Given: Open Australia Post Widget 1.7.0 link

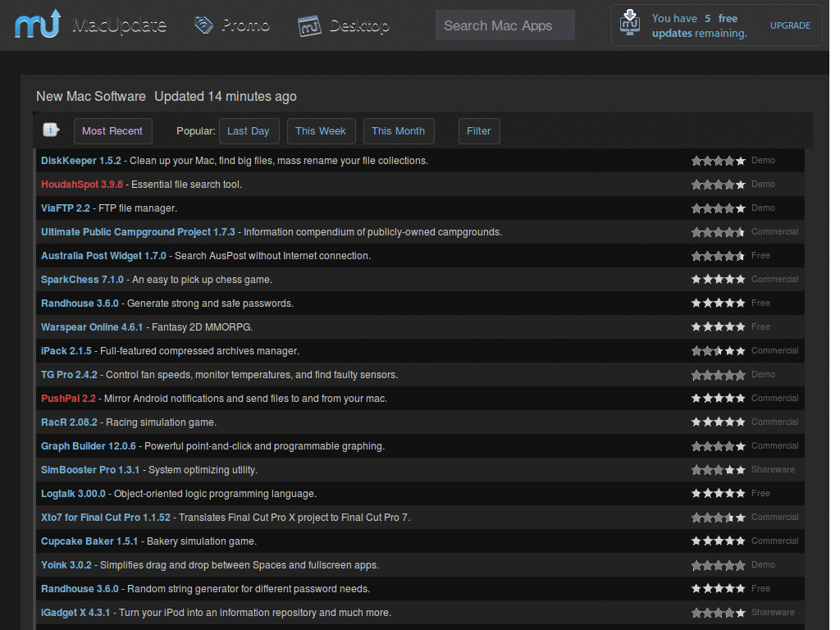Looking at the screenshot, I should tap(103, 256).
